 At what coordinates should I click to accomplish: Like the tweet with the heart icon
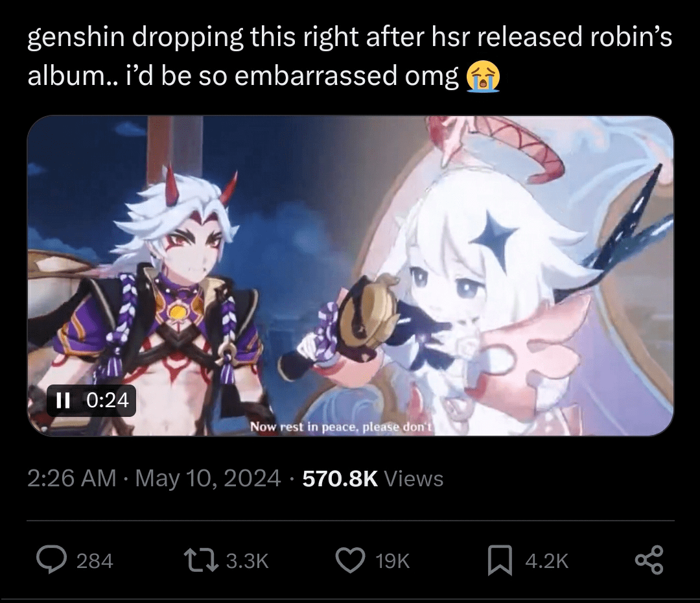(x=351, y=560)
